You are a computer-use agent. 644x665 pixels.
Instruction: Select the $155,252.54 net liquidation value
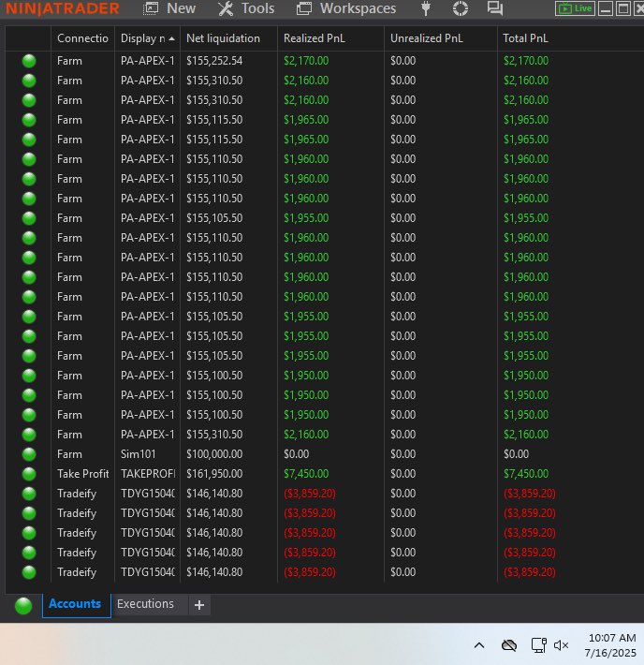214,61
